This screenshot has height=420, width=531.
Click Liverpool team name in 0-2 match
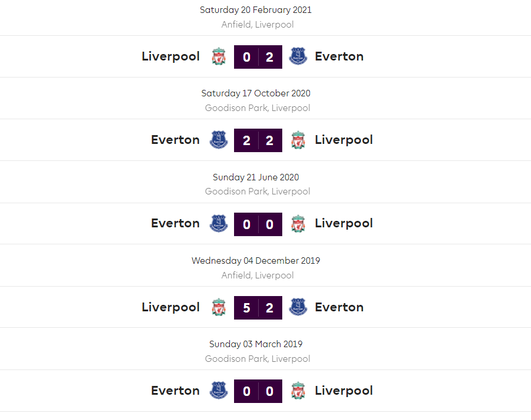click(x=171, y=56)
